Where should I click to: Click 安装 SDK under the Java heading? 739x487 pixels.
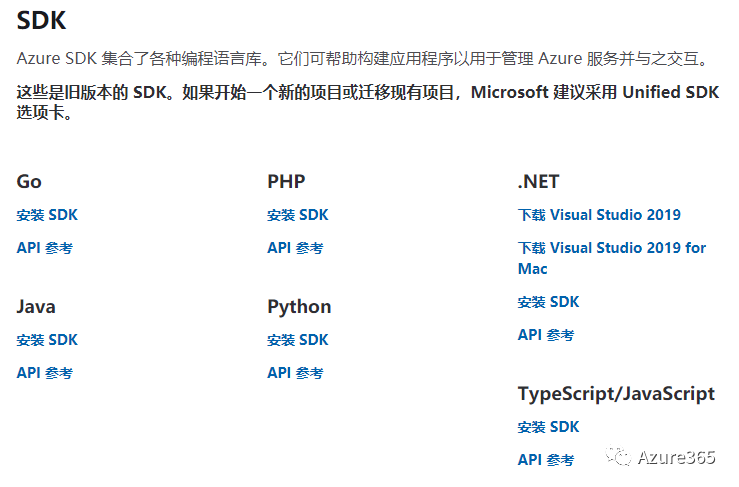47,340
